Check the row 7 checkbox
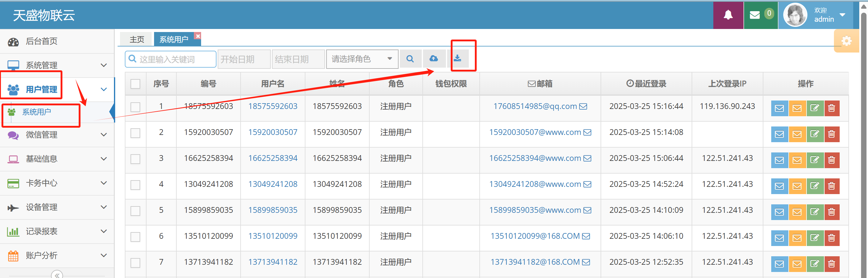Image resolution: width=868 pixels, height=278 pixels. coord(135,263)
